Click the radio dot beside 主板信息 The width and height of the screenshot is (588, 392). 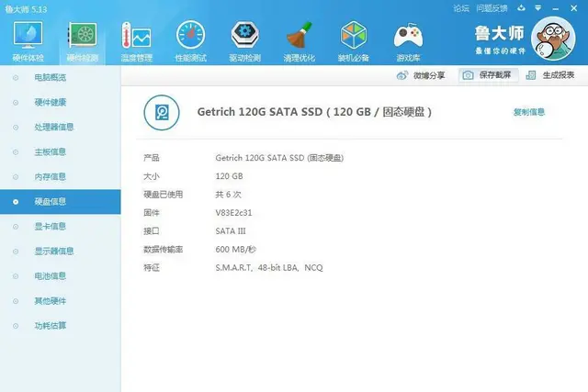(x=16, y=152)
